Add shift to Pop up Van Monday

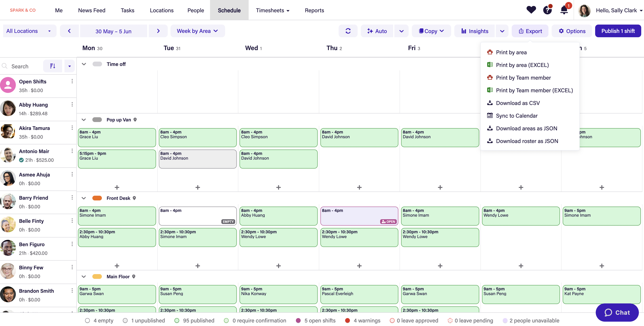117,187
